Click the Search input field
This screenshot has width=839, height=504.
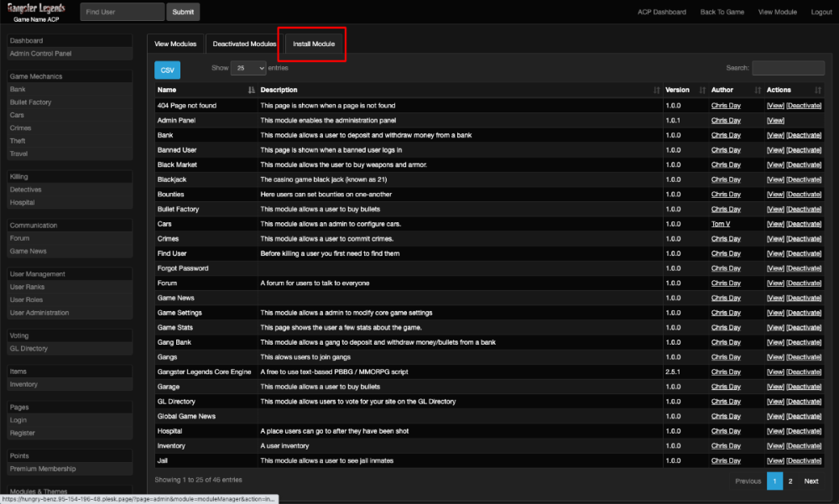coord(787,68)
